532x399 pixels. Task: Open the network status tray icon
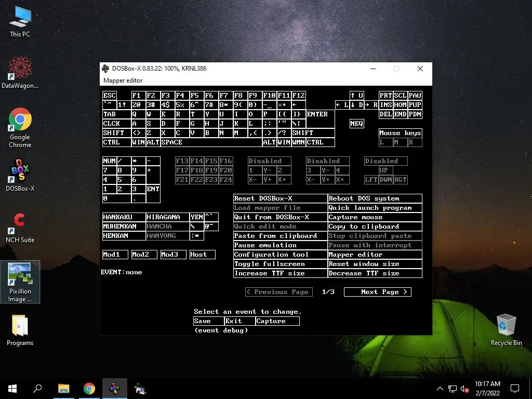(x=453, y=389)
